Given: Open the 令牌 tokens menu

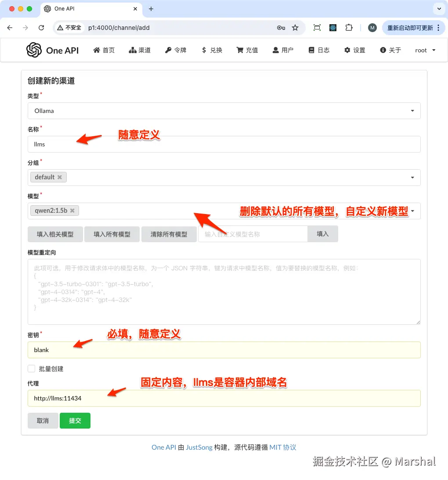Looking at the screenshot, I should 176,50.
